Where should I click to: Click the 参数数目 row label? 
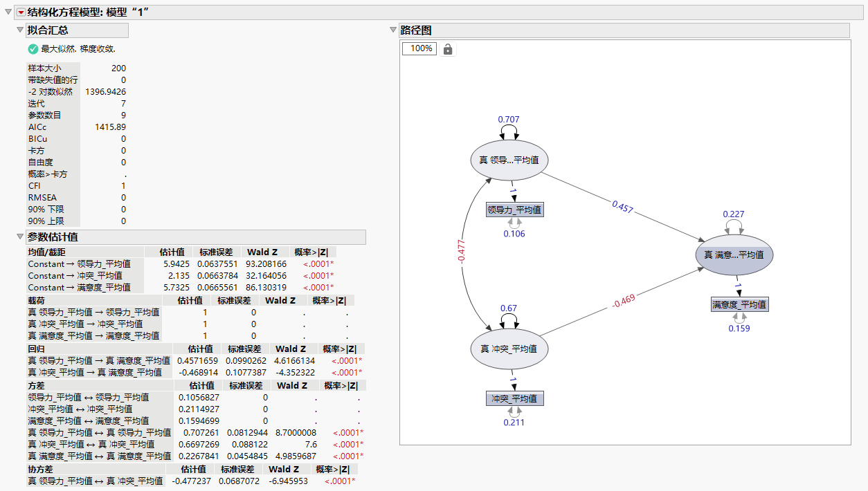44,115
